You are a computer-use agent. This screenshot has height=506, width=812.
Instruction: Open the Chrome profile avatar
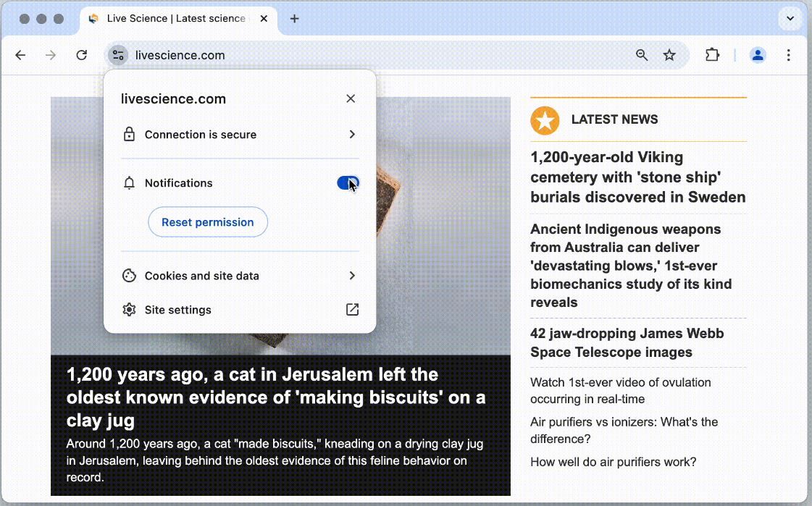coord(758,55)
